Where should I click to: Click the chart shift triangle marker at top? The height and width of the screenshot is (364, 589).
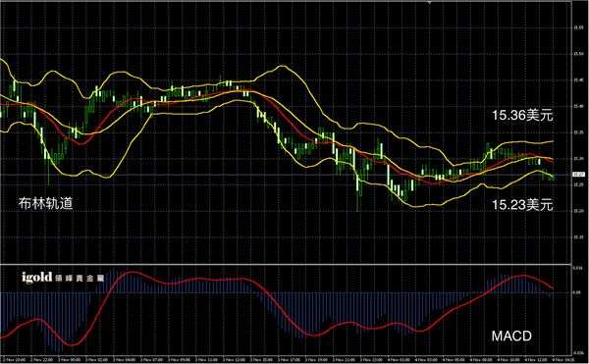coord(429,2)
